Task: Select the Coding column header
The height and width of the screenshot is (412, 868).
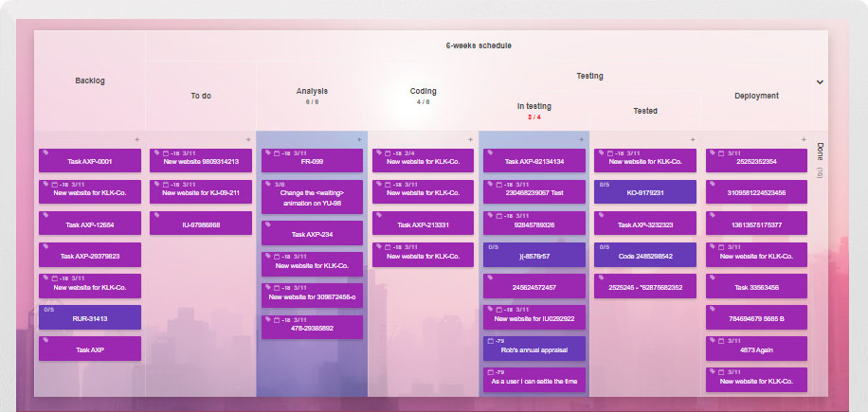Action: [423, 91]
